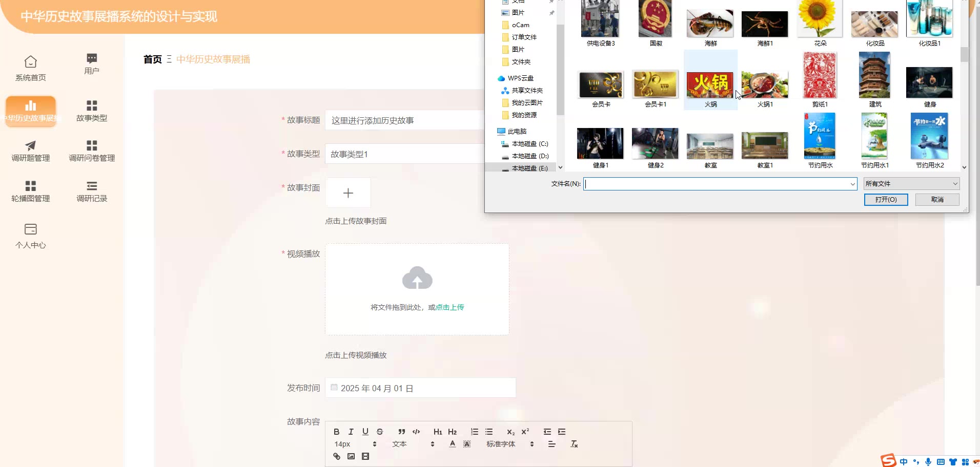Toggle italic formatting in story editor

pyautogui.click(x=351, y=432)
